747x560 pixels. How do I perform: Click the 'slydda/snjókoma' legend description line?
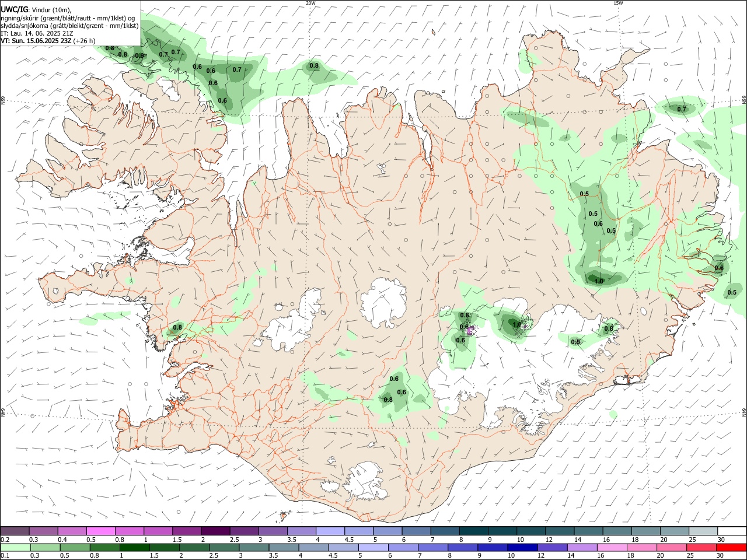[x=69, y=26]
